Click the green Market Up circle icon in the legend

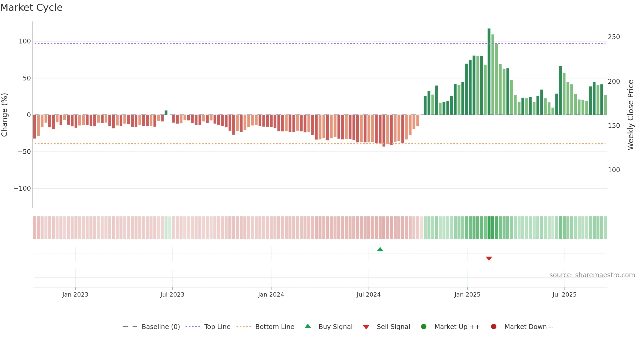point(424,327)
